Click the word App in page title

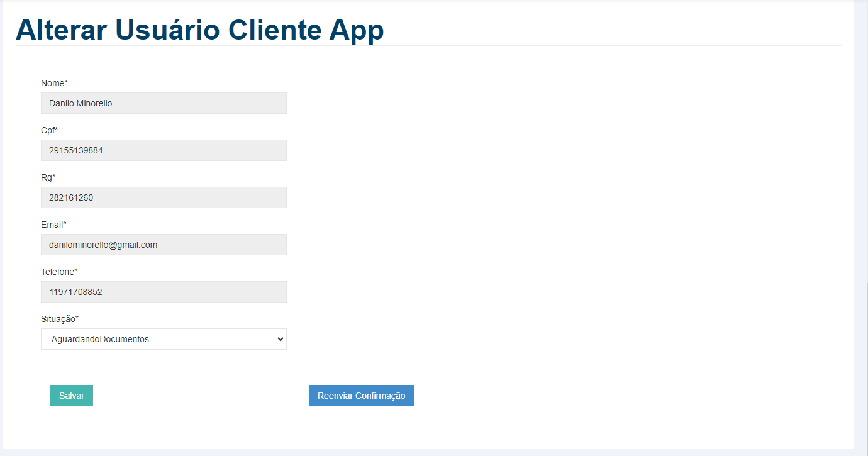click(x=356, y=30)
